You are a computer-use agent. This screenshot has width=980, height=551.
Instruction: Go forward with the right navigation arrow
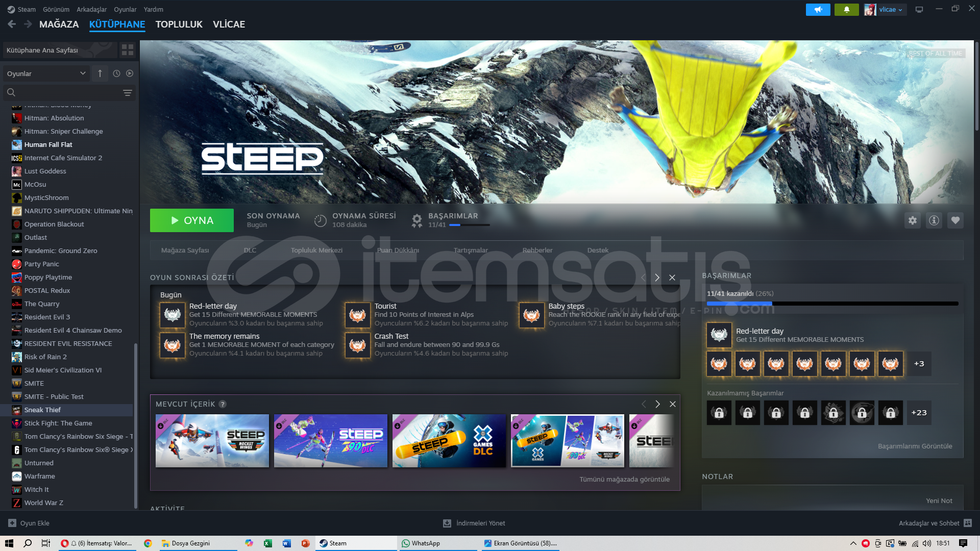(x=28, y=24)
